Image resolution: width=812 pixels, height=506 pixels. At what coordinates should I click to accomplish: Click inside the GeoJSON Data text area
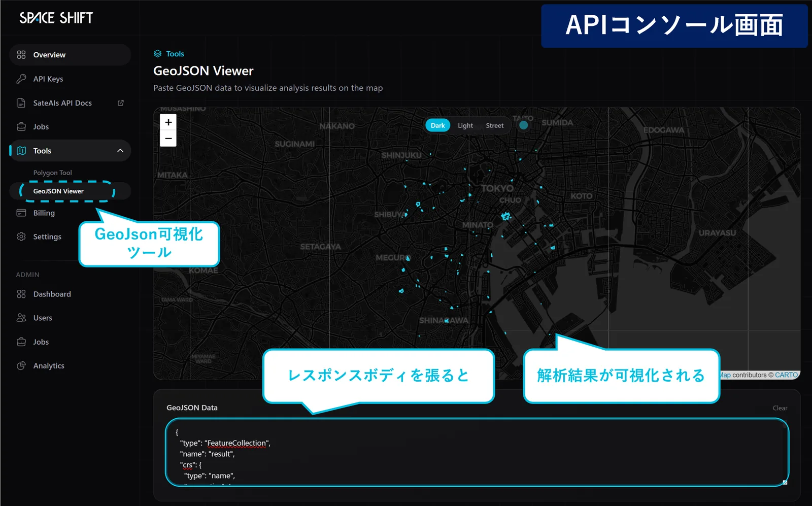pyautogui.click(x=477, y=452)
